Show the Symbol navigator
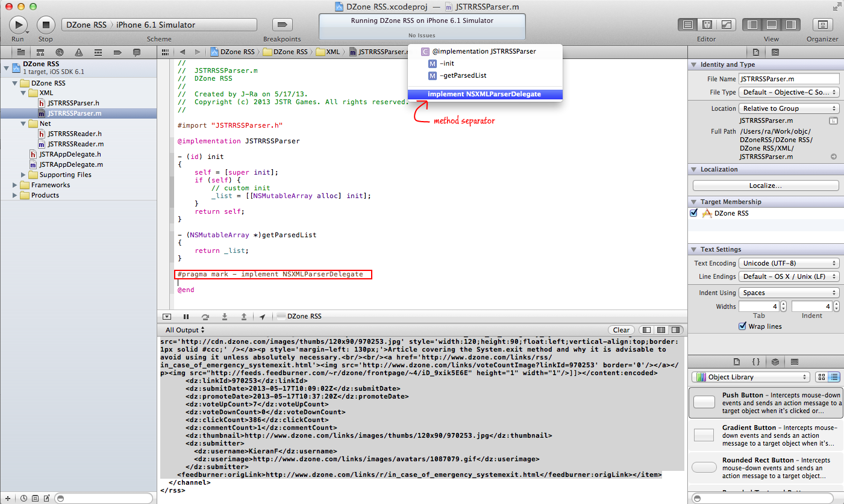 [x=40, y=52]
